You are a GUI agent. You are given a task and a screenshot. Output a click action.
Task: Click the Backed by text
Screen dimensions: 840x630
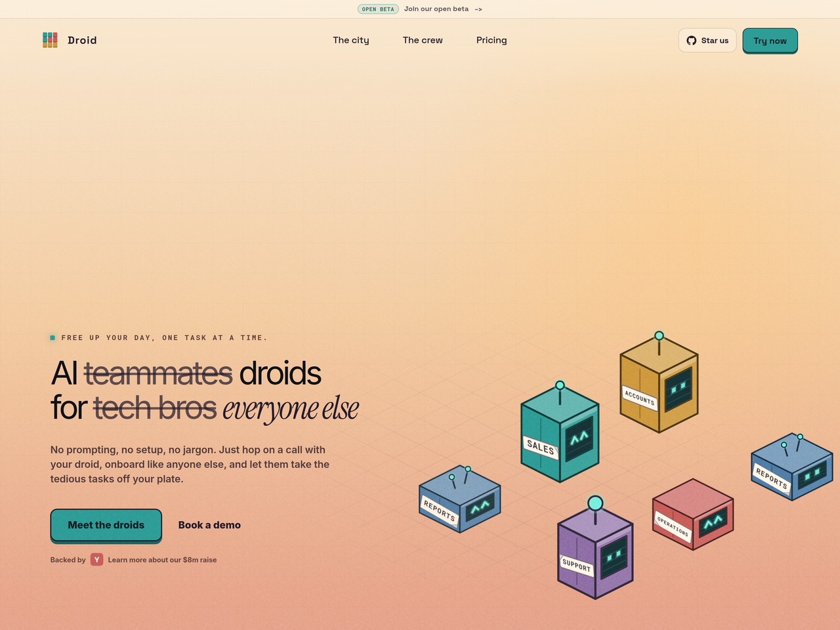click(x=68, y=560)
